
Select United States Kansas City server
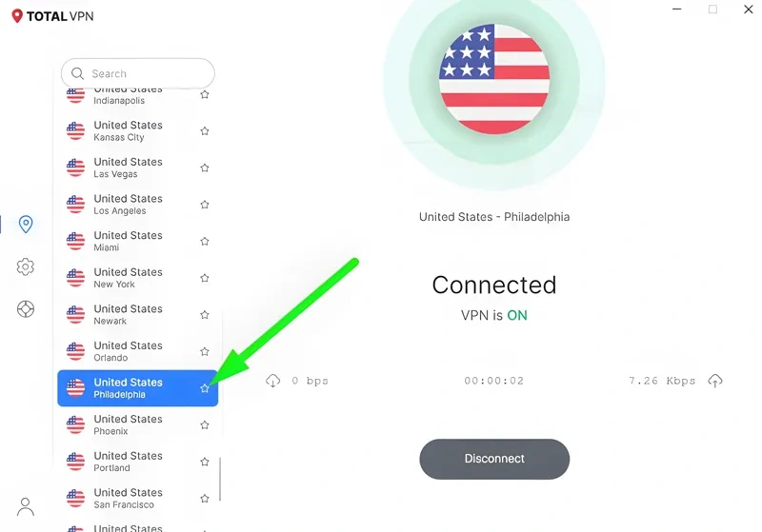tap(137, 131)
